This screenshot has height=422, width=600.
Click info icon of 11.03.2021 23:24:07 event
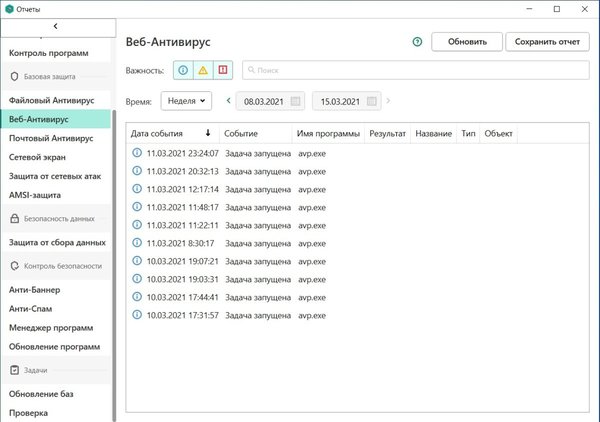point(137,154)
